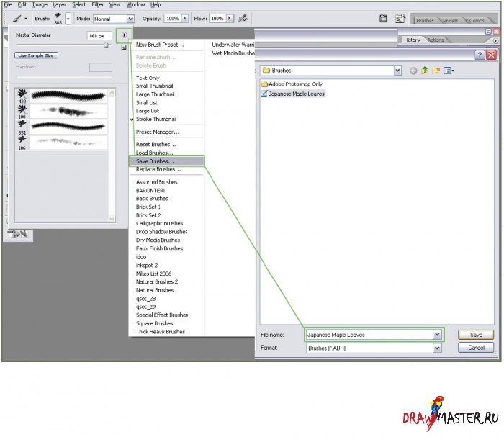Screen dimensions: 504x437
Task: Load the Special Effect Brushes set
Action: 162,315
